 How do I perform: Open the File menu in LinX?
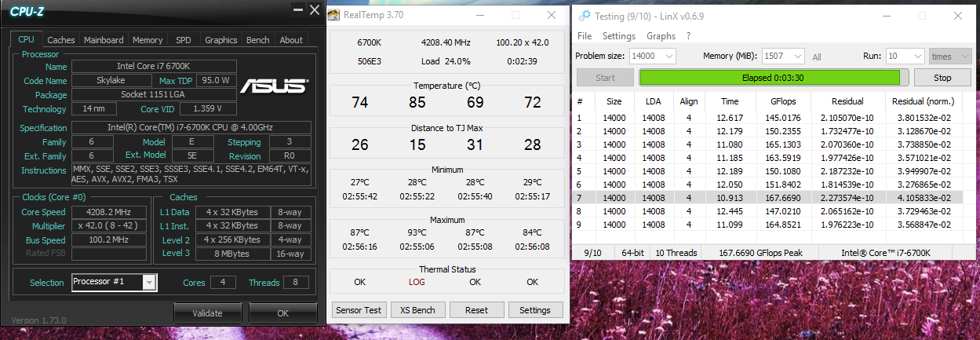585,36
